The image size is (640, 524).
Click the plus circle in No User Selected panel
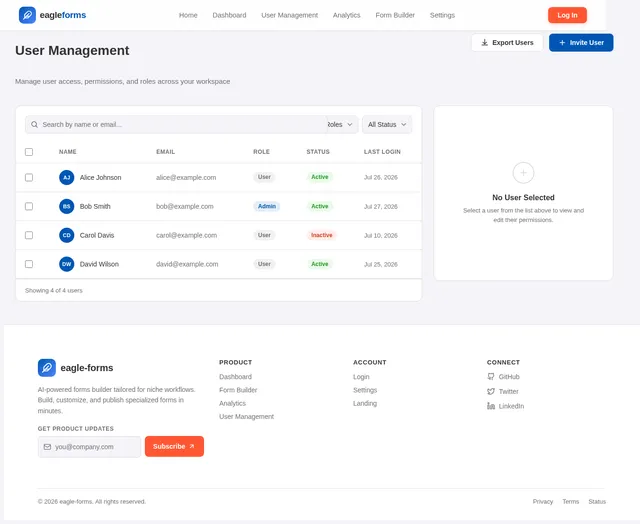pyautogui.click(x=523, y=173)
